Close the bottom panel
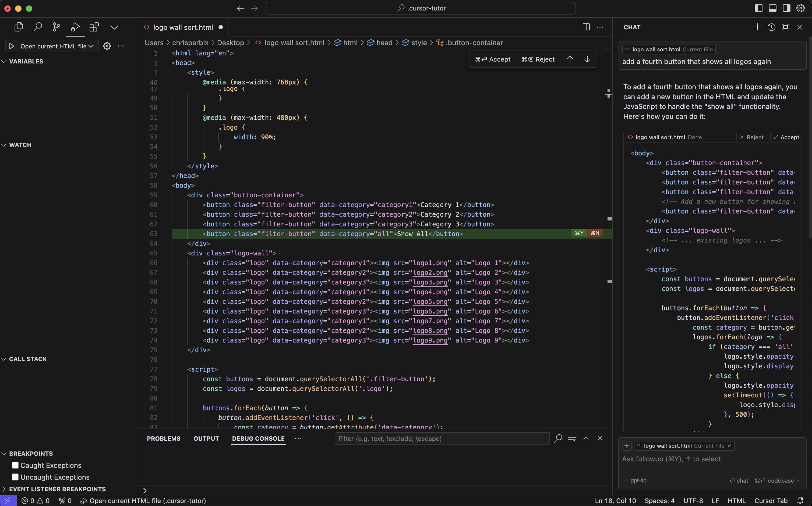The width and height of the screenshot is (812, 506). (x=600, y=439)
